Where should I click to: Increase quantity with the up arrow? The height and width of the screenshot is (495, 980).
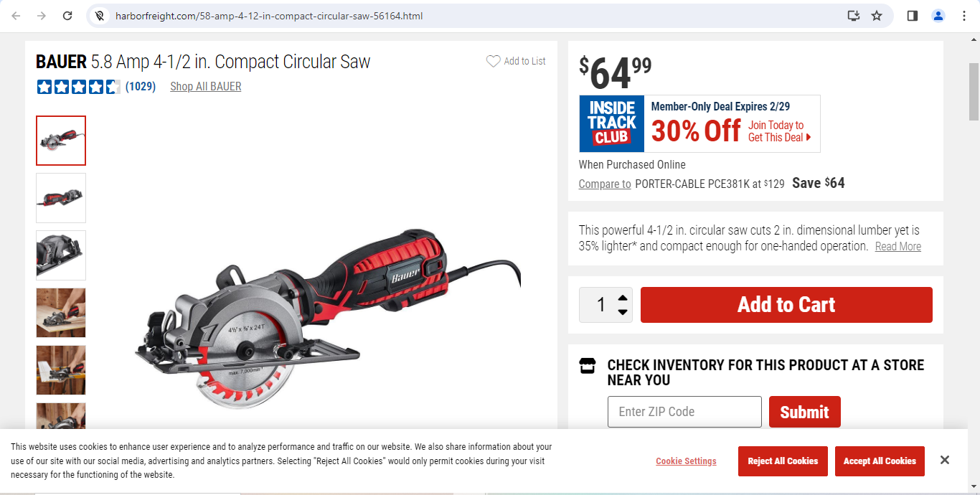623,298
